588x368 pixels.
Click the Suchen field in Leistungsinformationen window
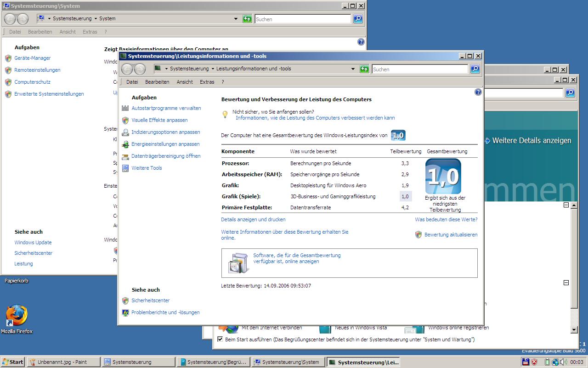pos(420,69)
